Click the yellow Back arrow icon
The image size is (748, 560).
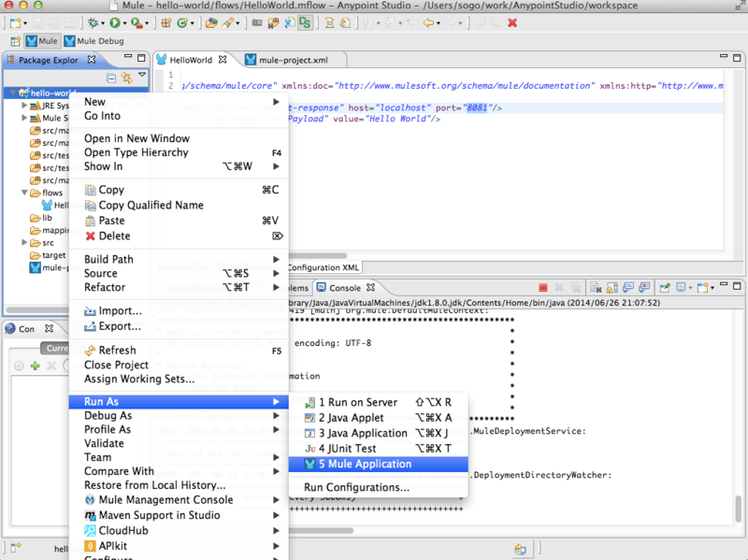[428, 22]
